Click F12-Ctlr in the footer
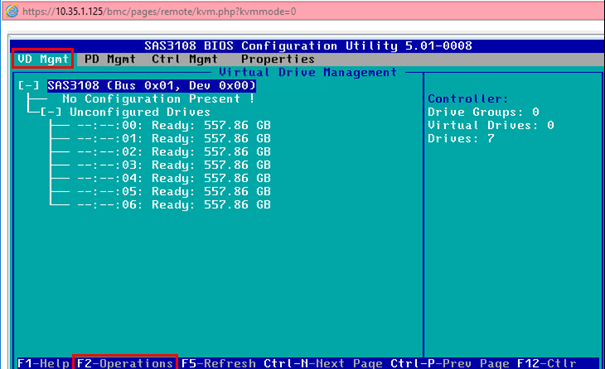605x369 pixels. (547, 363)
